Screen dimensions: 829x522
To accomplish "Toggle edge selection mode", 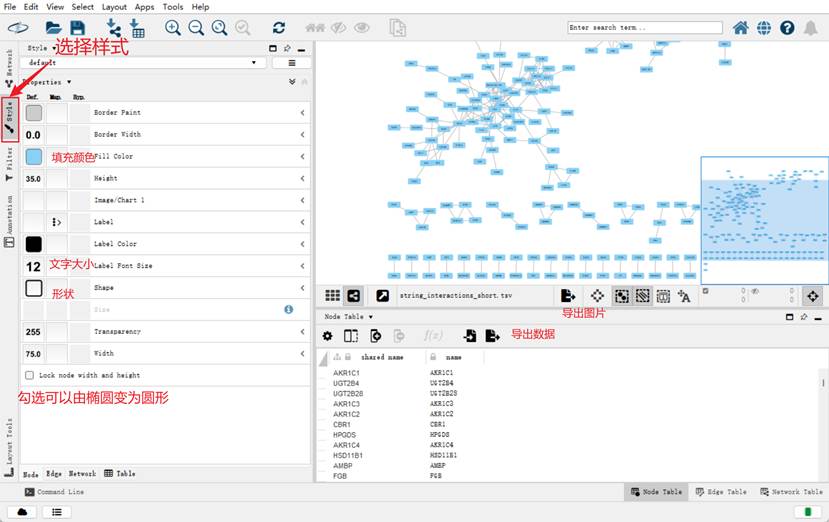I will (x=642, y=296).
